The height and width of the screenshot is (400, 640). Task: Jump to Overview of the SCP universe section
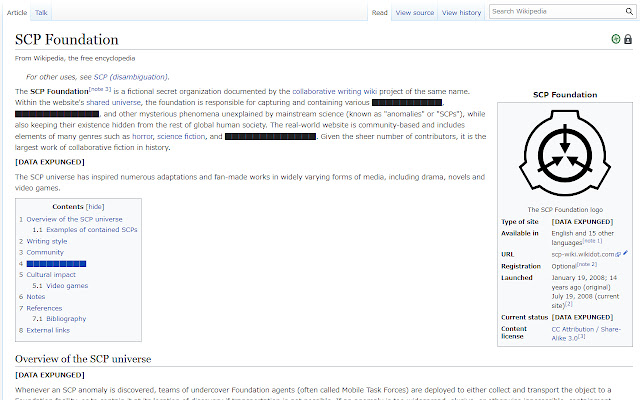tap(74, 219)
